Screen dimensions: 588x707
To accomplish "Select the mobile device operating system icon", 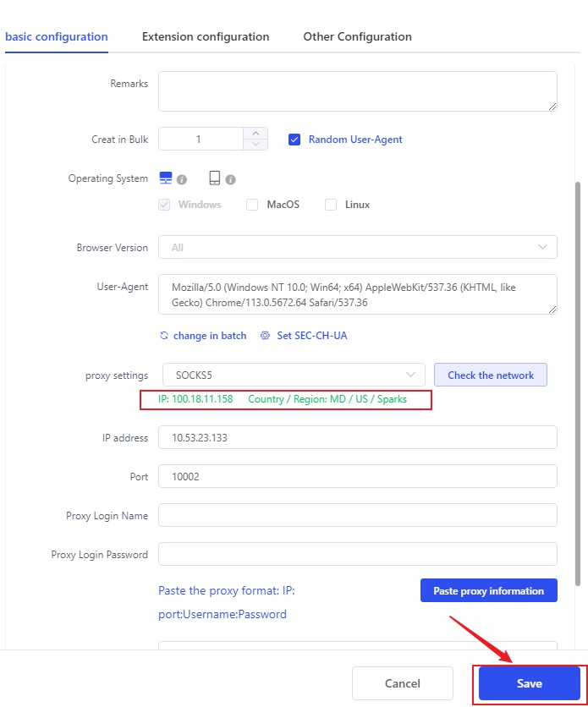I will [215, 178].
